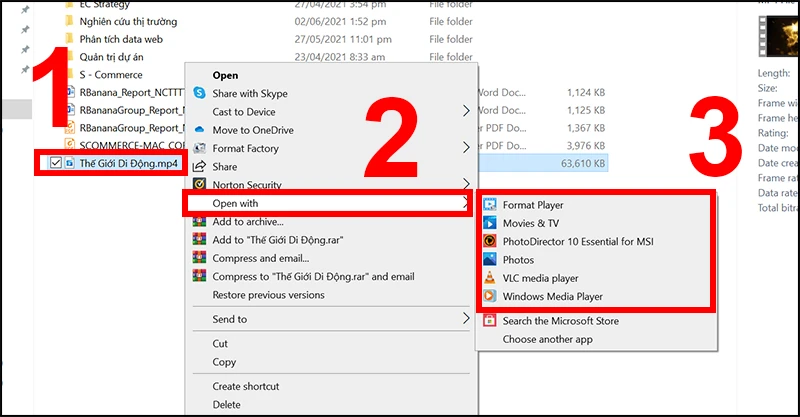Screen dimensions: 800x417
Task: Click the OneDrive cloud icon in context menu
Action: [x=199, y=130]
